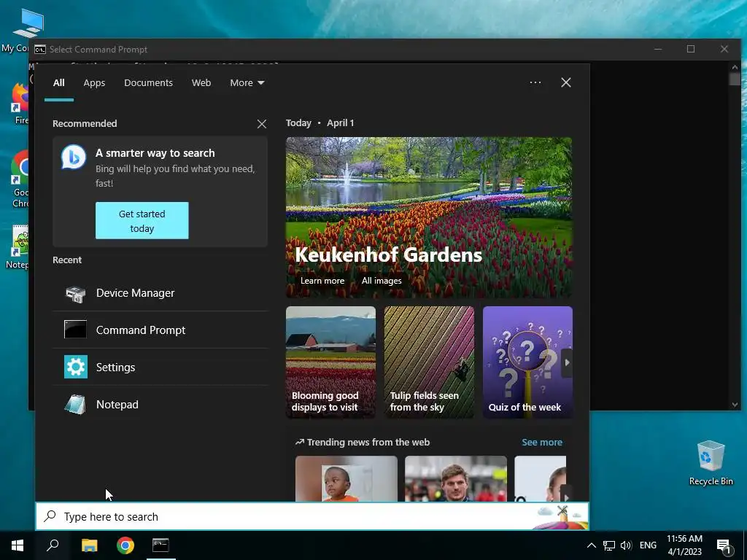Select the Documents tab

148,83
